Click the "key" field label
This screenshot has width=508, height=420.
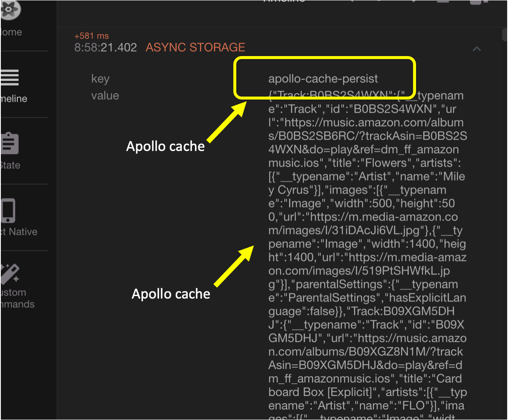click(100, 79)
